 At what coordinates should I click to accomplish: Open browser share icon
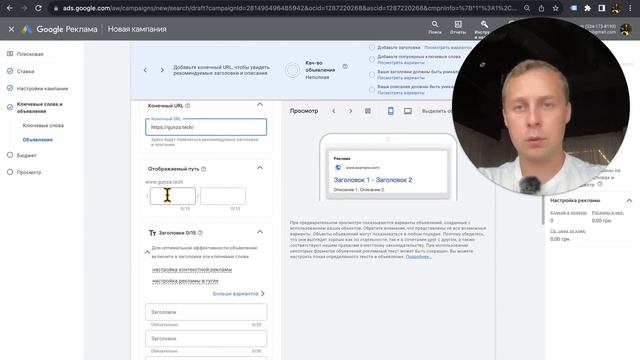pos(541,8)
